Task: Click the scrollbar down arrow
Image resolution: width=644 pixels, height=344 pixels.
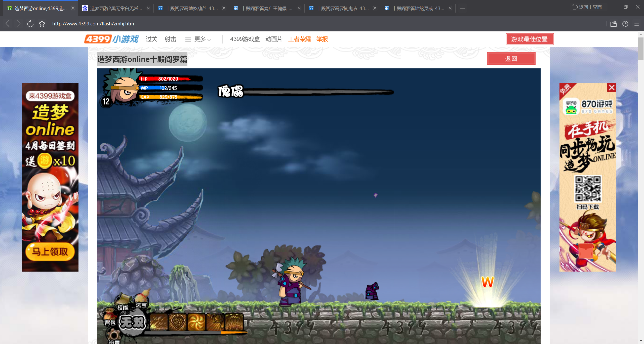Action: pos(641,341)
